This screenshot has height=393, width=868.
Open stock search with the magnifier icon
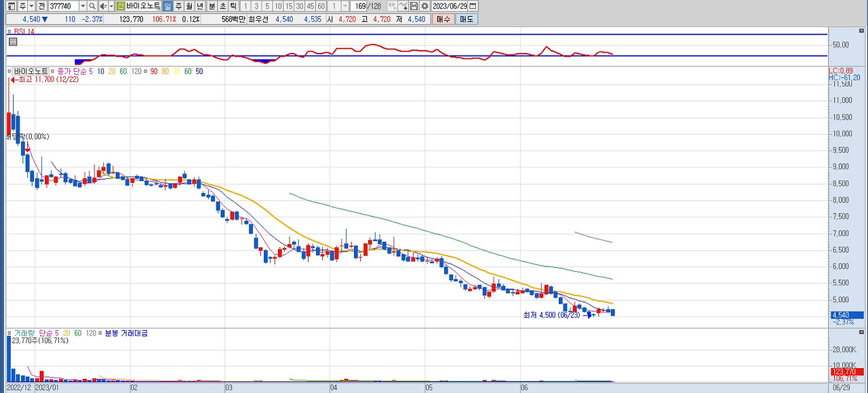pos(92,6)
